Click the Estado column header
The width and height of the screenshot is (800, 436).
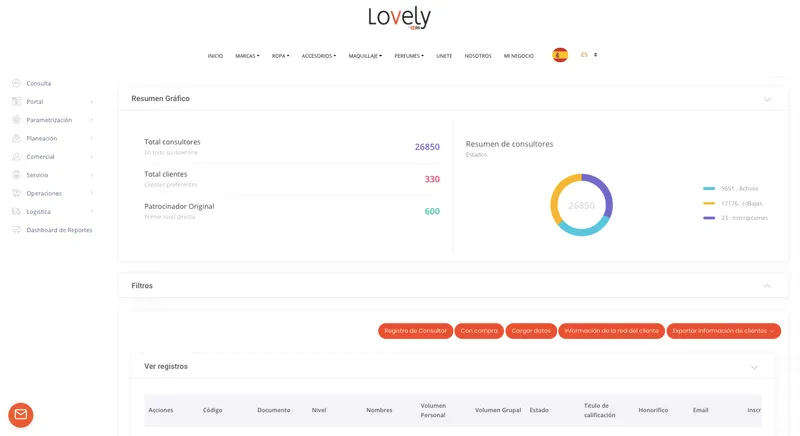(x=539, y=410)
